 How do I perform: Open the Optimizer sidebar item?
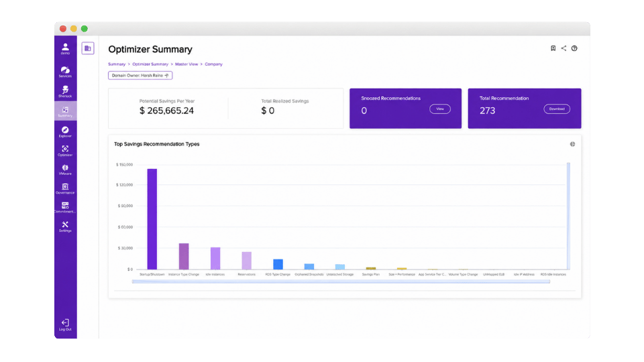click(x=65, y=151)
